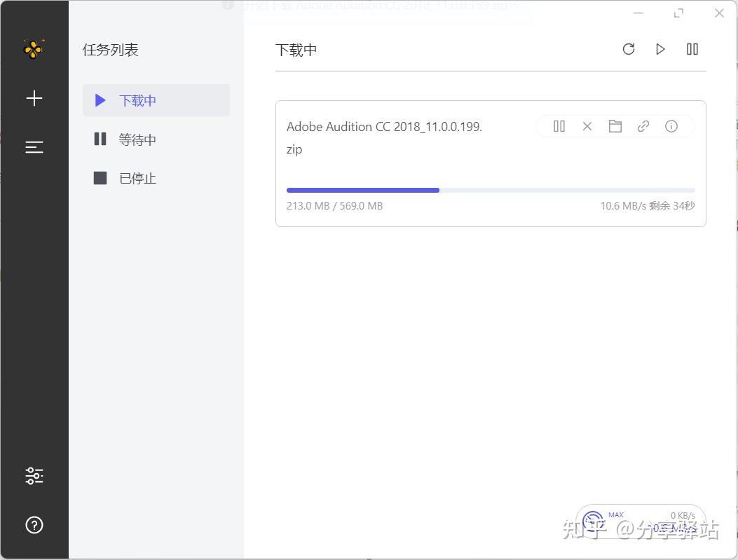Click the Adobe Audition CC 2018 file name
Image resolution: width=738 pixels, height=560 pixels.
(x=384, y=138)
